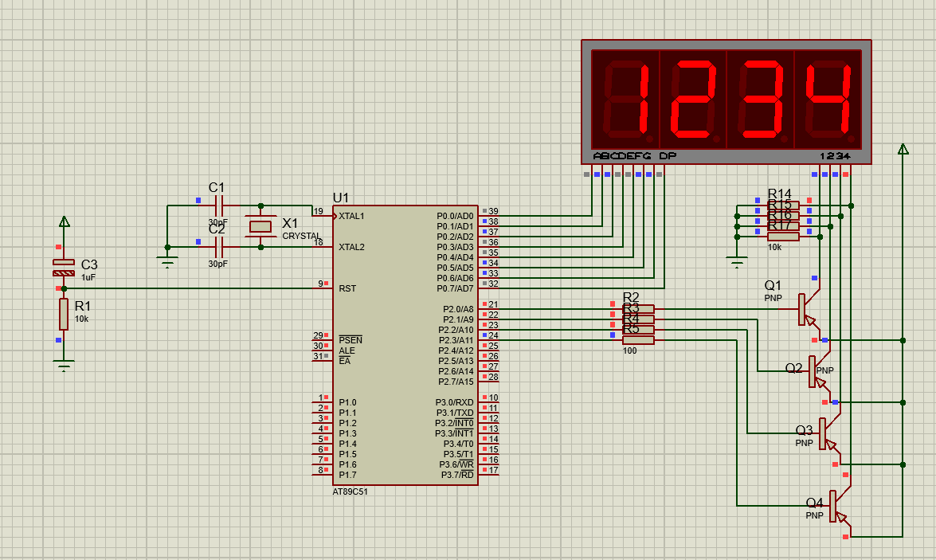
Task: Select the power arrow terminal at right edge
Action: click(903, 149)
